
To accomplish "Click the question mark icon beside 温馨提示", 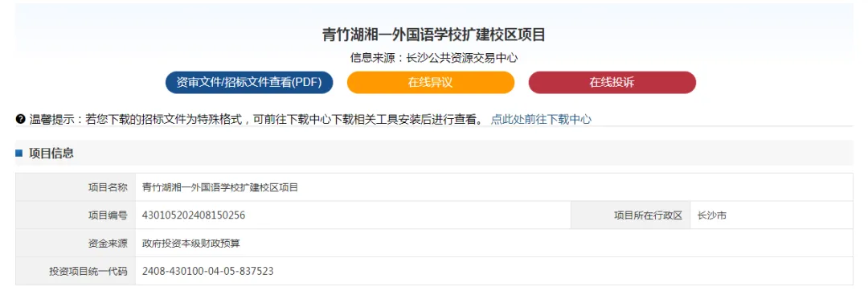I will point(20,118).
